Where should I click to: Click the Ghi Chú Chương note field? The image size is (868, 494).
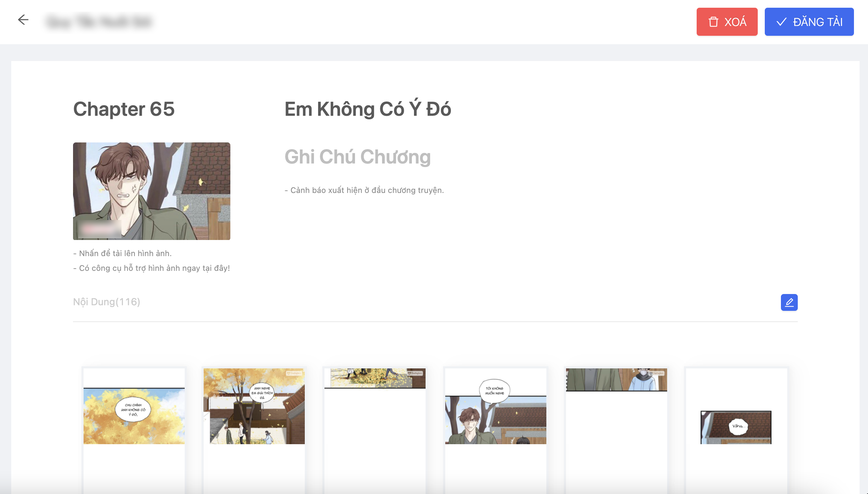point(357,157)
